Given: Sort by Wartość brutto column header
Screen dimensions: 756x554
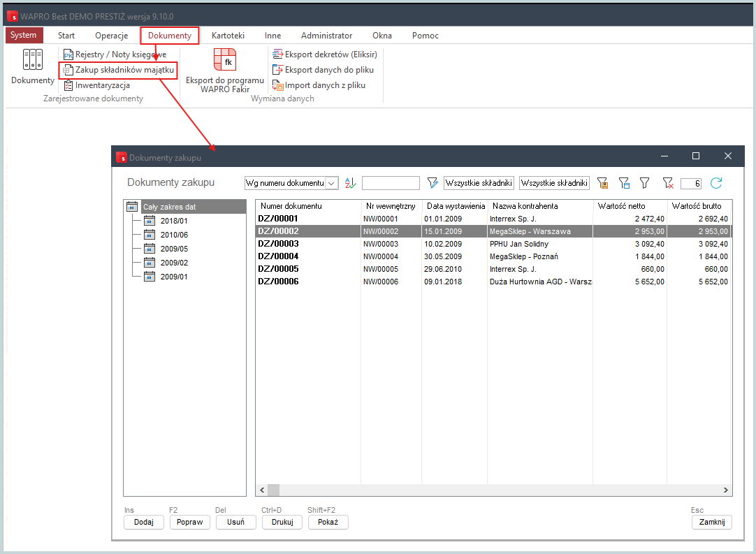Looking at the screenshot, I should pyautogui.click(x=699, y=206).
